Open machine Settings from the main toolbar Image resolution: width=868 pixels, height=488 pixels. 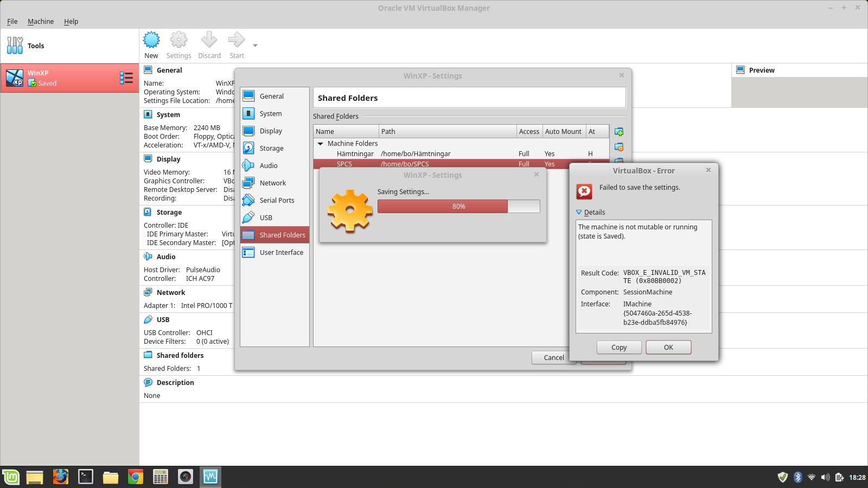[x=178, y=46]
